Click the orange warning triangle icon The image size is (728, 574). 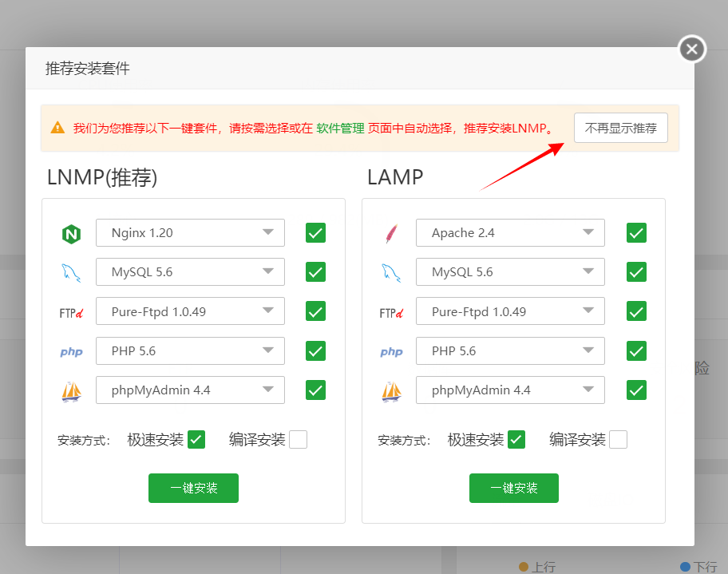coord(57,127)
